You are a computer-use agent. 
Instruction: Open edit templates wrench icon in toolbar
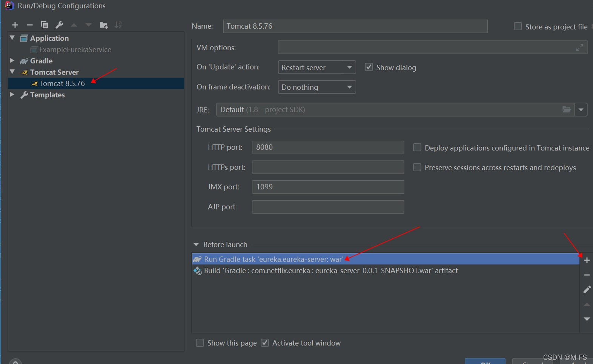coord(59,25)
